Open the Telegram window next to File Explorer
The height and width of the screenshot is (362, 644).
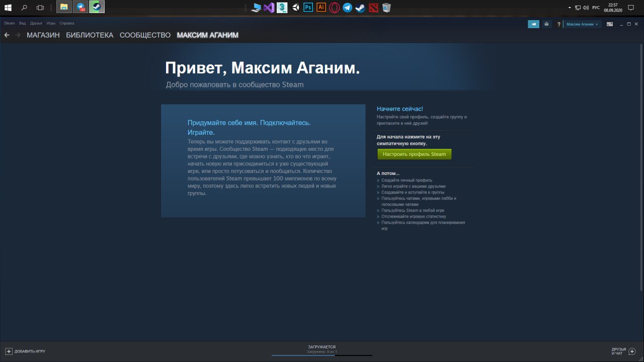tap(80, 7)
